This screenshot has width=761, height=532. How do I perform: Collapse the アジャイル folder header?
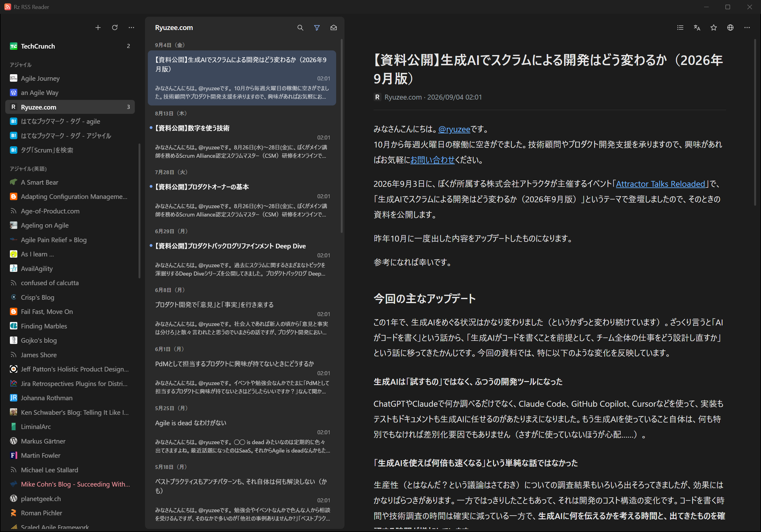(x=20, y=65)
